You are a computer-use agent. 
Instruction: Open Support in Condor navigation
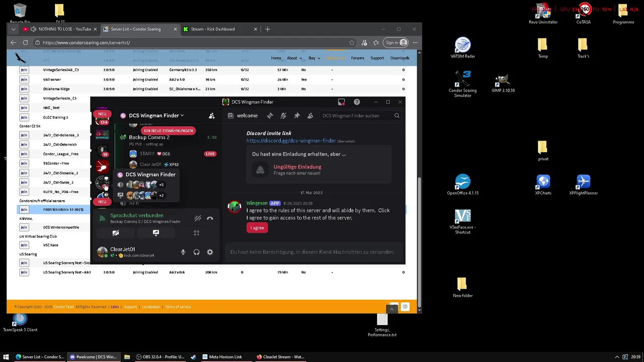(377, 58)
